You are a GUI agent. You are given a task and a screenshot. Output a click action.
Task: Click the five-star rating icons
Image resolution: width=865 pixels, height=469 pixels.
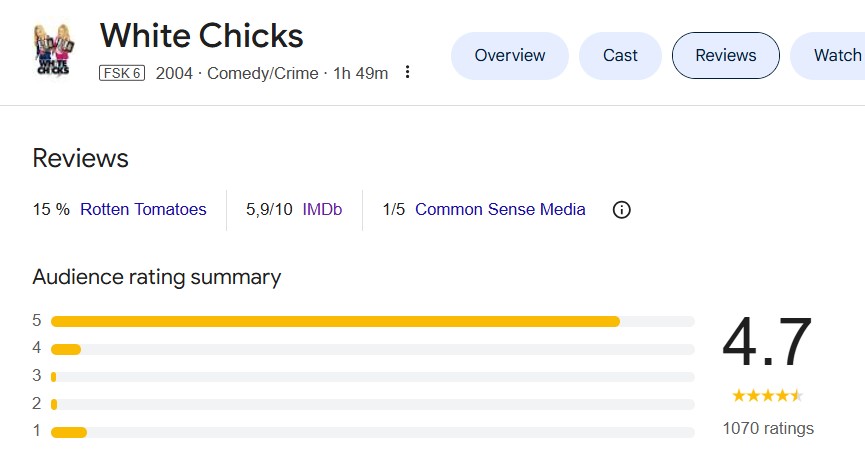(x=767, y=395)
